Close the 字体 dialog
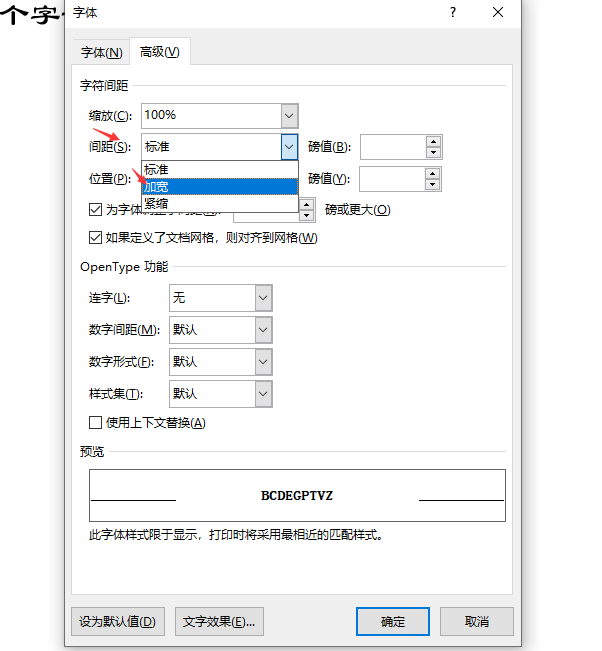The width and height of the screenshot is (602, 651). 498,12
